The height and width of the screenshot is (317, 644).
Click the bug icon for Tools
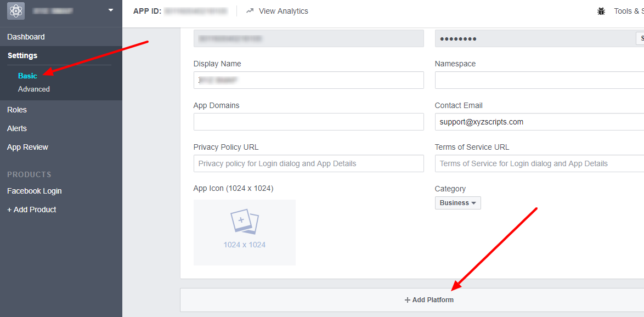pos(601,11)
